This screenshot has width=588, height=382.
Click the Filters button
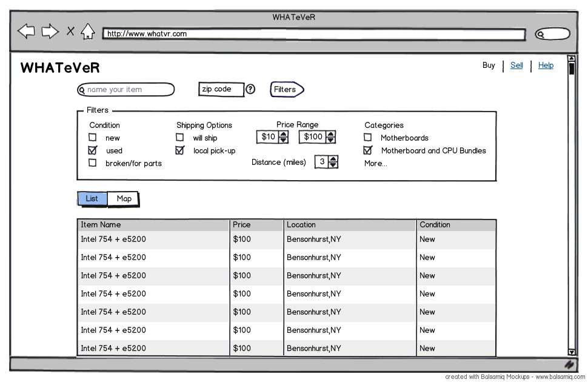tap(286, 90)
